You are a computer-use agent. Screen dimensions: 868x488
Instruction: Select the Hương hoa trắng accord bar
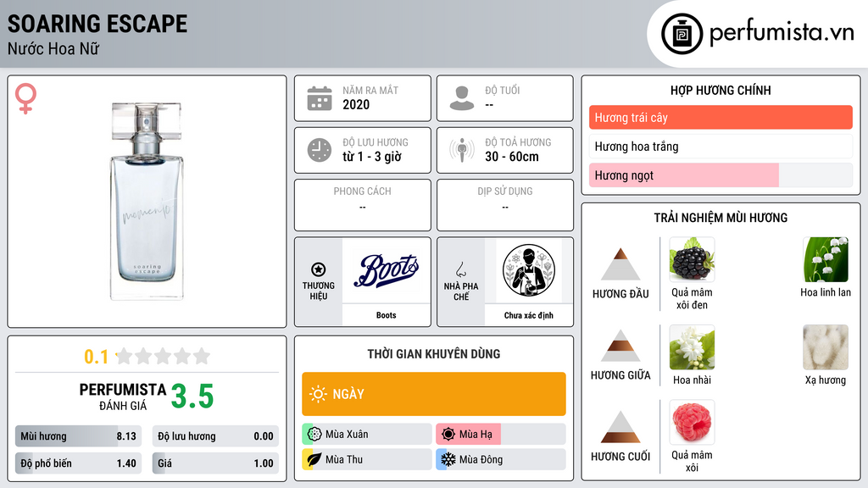[x=721, y=146]
